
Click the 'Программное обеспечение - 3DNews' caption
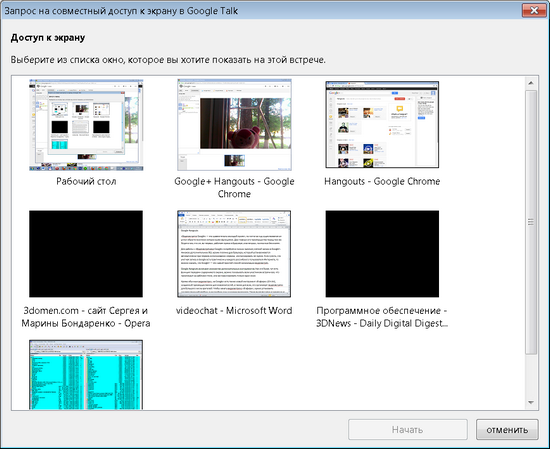pos(382,317)
